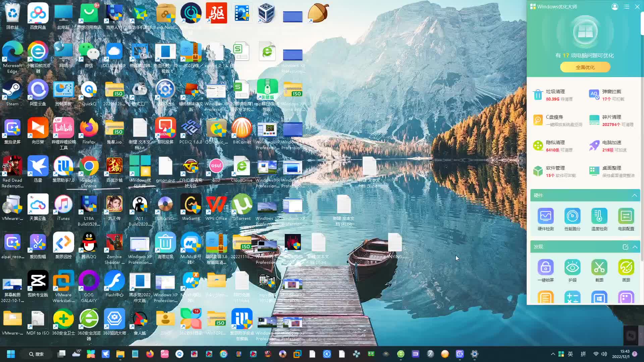Image resolution: width=644 pixels, height=362 pixels.
Task: Open 垃圾清理 junk cleanup in Windows优化大师
Action: tap(553, 95)
